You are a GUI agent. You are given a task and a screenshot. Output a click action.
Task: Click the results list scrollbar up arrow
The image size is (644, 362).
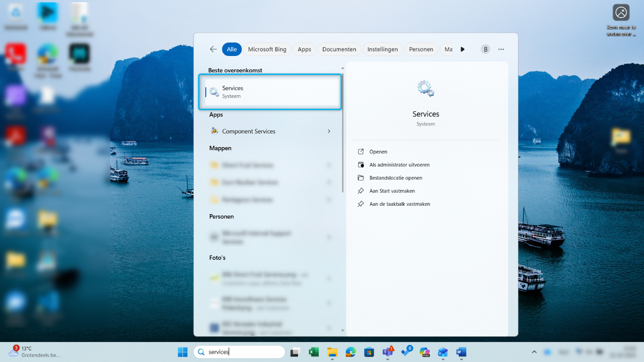[343, 68]
